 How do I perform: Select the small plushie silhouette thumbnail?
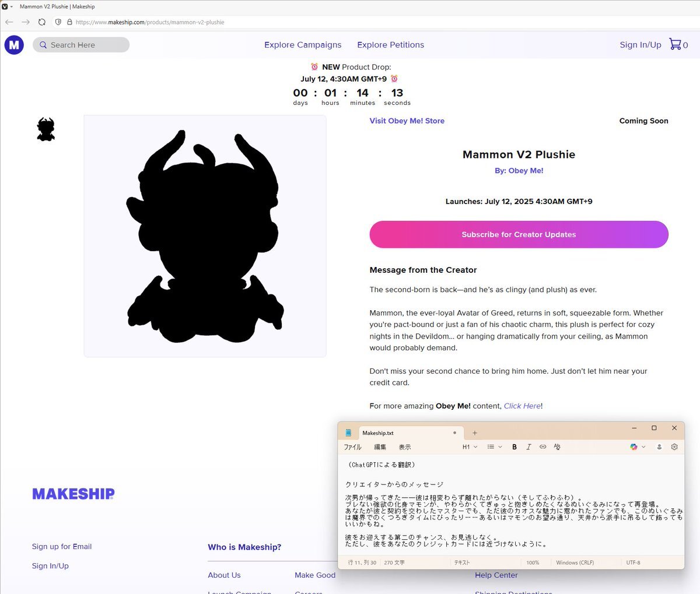coord(46,129)
